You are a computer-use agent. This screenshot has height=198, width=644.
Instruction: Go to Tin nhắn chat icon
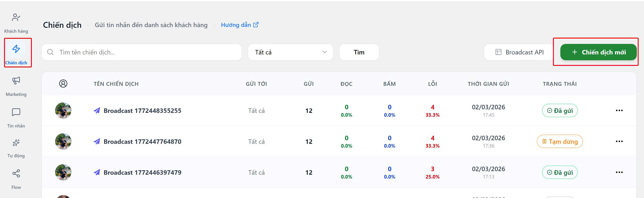tap(16, 112)
